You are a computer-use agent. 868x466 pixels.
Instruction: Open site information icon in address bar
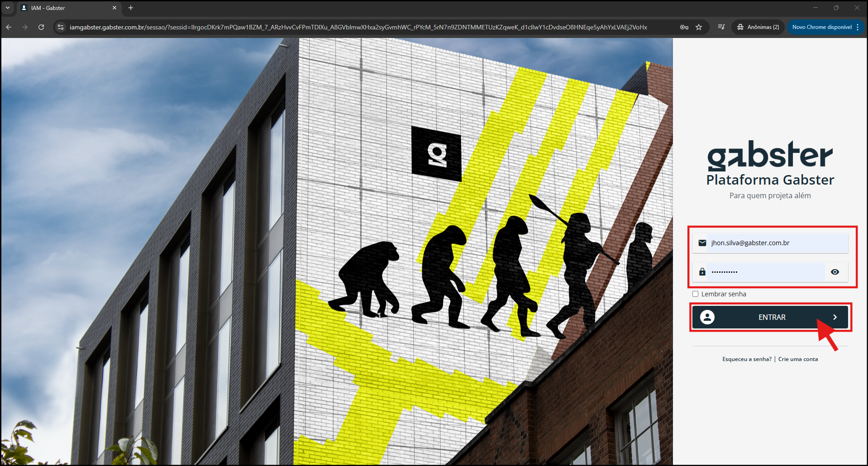[61, 27]
